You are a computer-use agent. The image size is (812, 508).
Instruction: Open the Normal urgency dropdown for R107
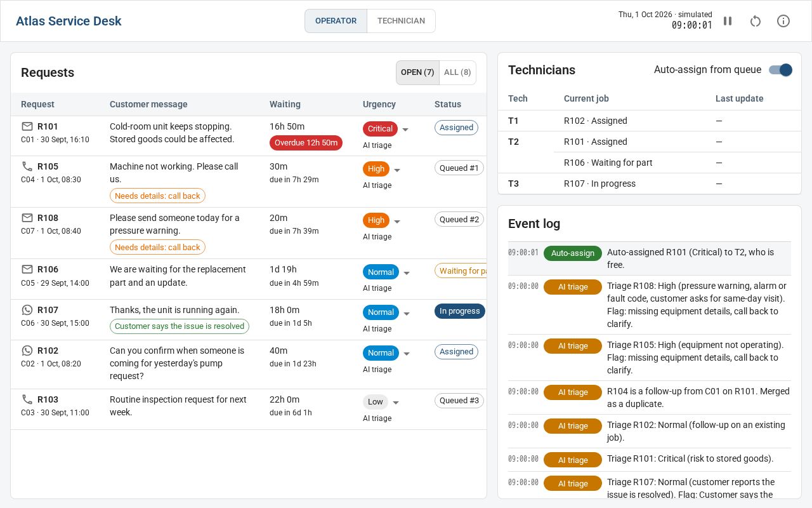click(x=387, y=312)
